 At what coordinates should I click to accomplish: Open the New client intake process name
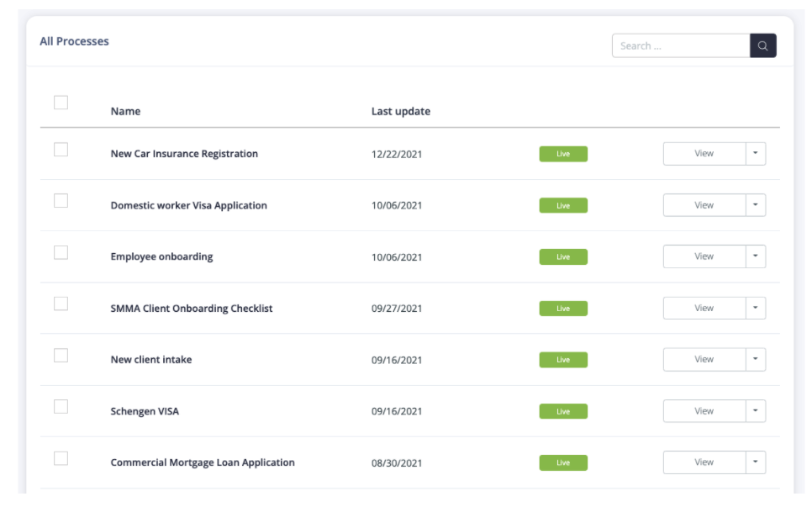click(151, 359)
